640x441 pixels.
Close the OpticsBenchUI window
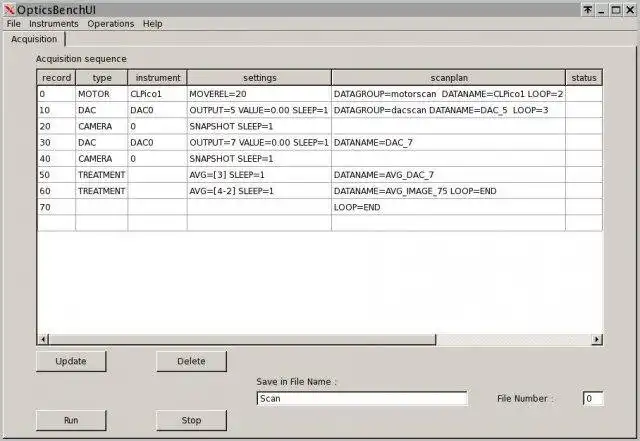(630, 10)
